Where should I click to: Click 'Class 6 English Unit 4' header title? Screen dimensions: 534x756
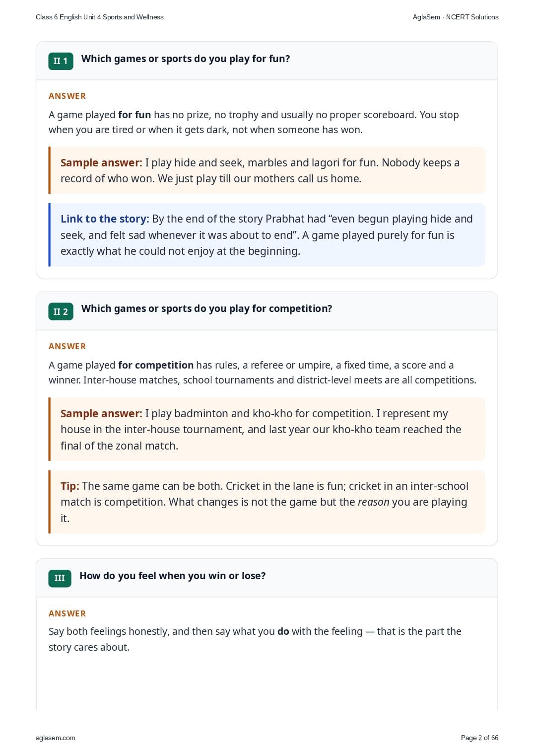coord(100,17)
